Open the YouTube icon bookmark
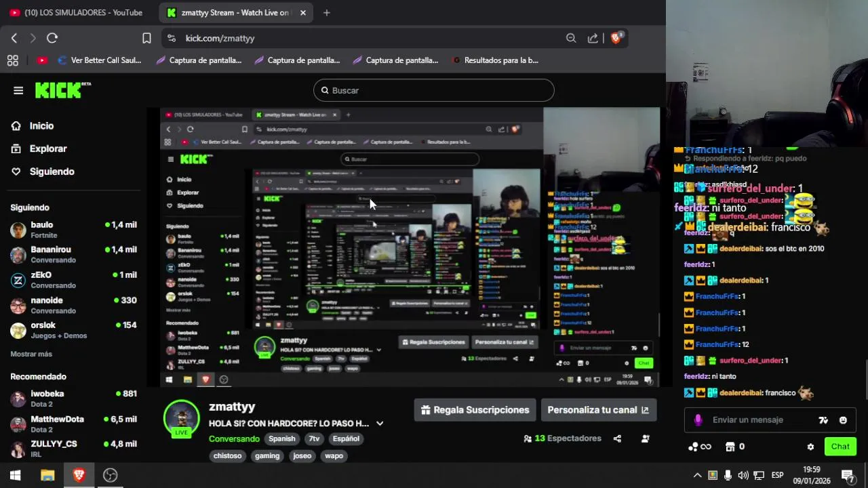Viewport: 868px width, 488px height. click(42, 60)
